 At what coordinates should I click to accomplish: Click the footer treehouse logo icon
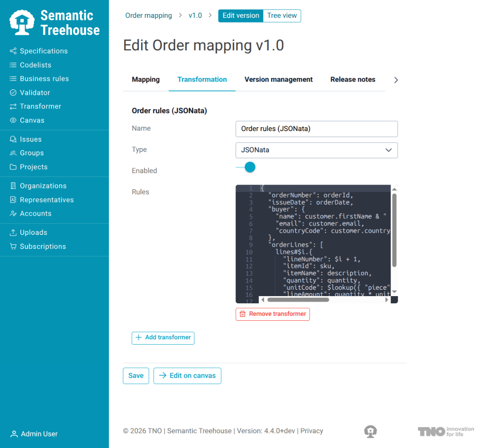pyautogui.click(x=370, y=431)
